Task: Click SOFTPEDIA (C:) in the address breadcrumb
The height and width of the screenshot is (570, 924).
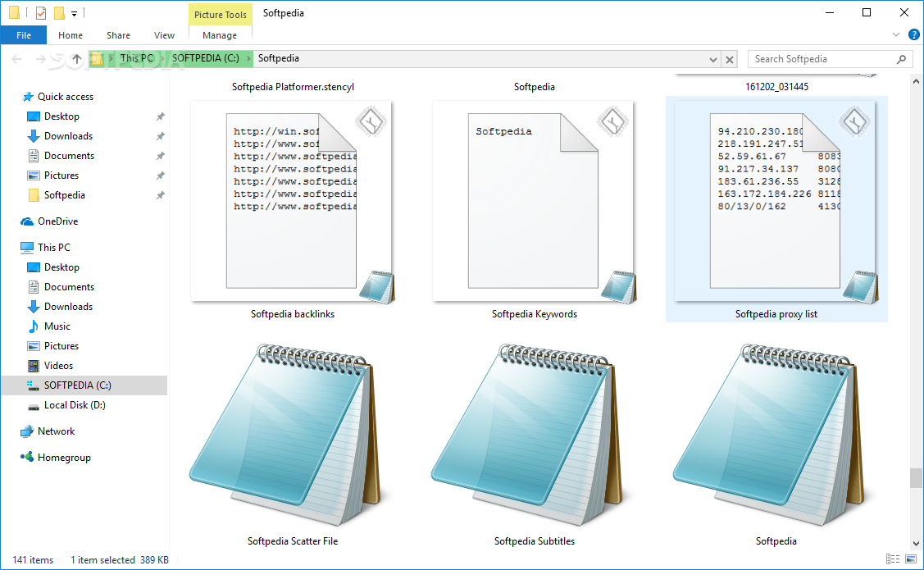Action: [206, 58]
